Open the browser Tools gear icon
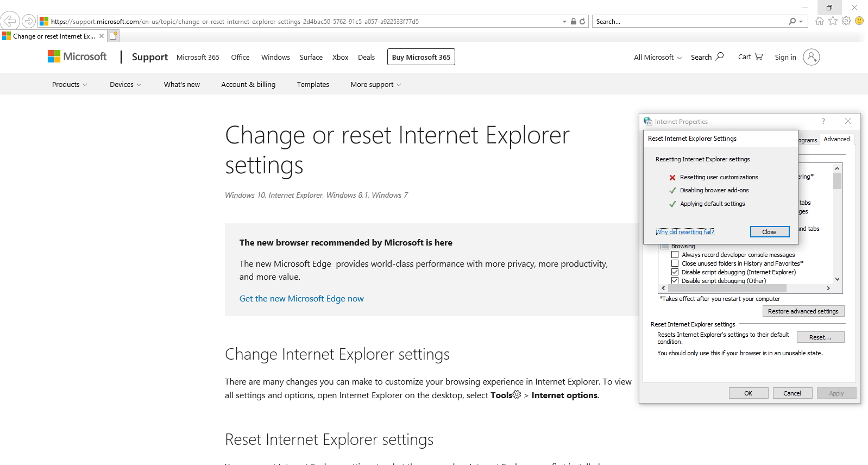Screen dimensions: 868x465 pos(846,21)
